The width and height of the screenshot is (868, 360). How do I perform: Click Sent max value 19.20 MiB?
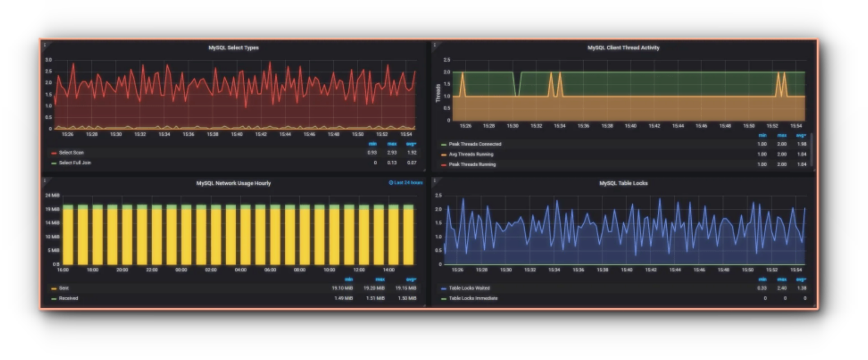coord(374,288)
